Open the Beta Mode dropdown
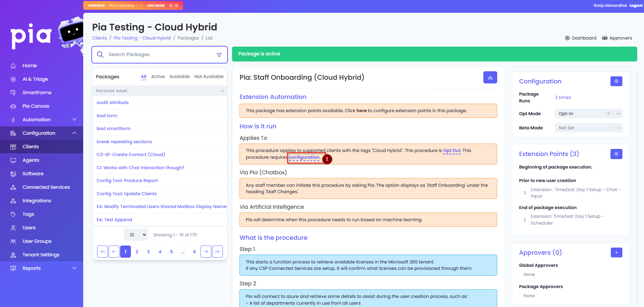This screenshot has height=307, width=644. tap(589, 128)
